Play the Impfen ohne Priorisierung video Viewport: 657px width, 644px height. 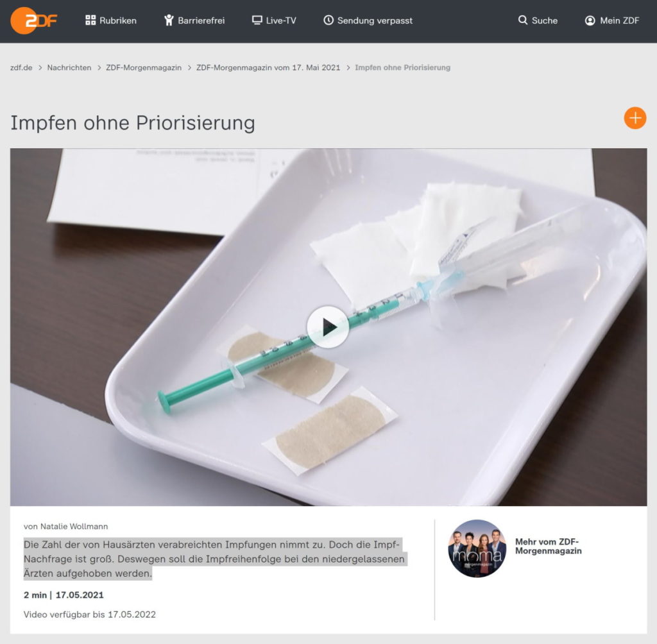point(328,327)
